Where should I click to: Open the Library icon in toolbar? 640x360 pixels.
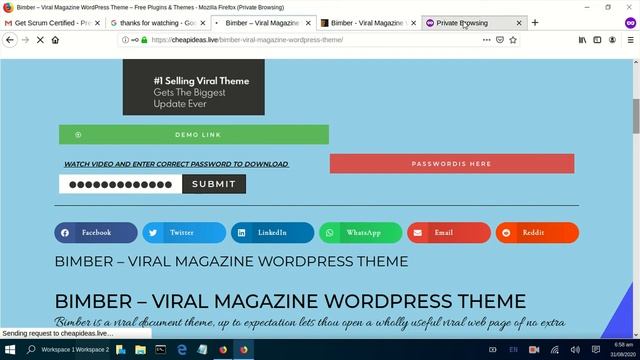click(582, 40)
